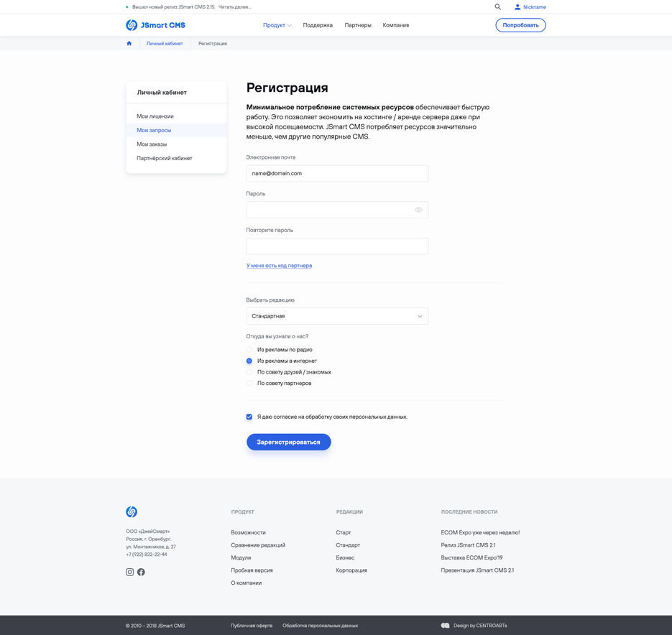The width and height of the screenshot is (672, 635).
Task: Click 'У меня есть код партнера' link
Action: coord(279,266)
